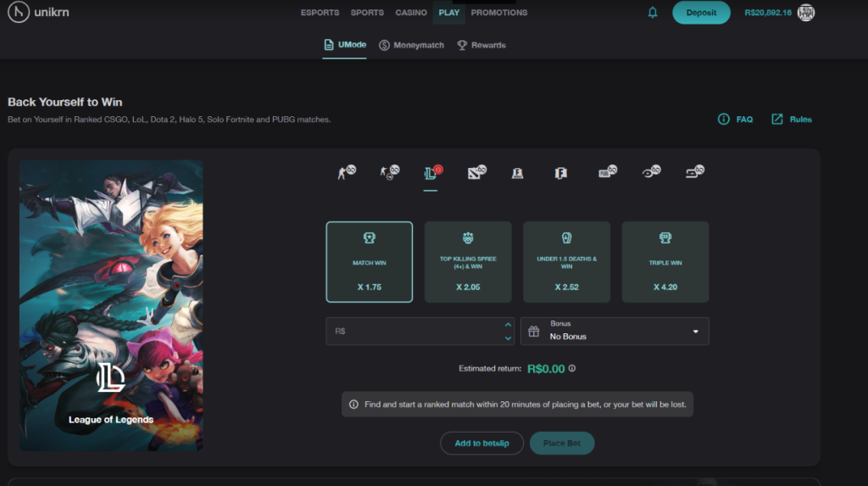Open the Rules link
Screen dimensions: 868x486
point(792,119)
